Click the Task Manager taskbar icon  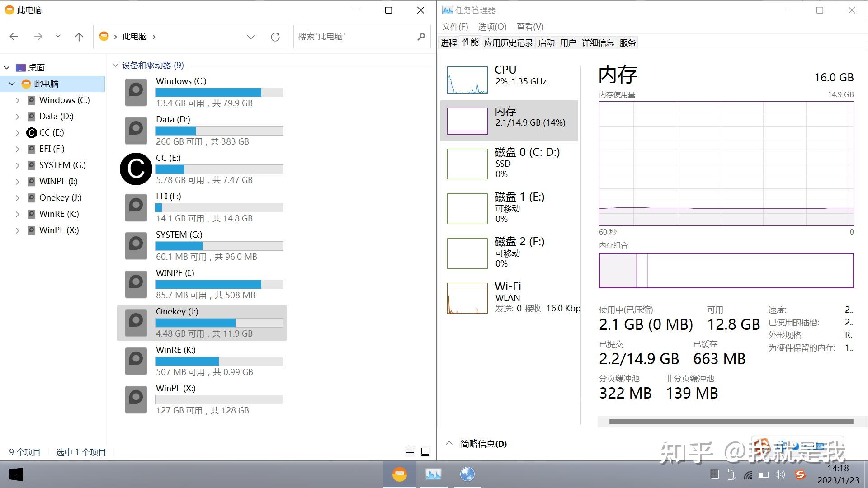[433, 474]
